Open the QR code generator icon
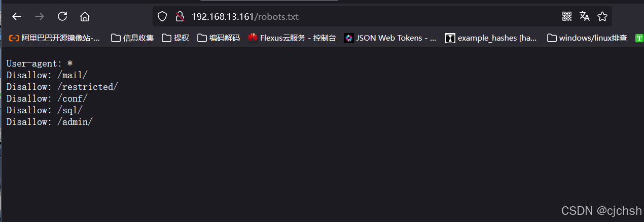Image resolution: width=644 pixels, height=222 pixels. click(567, 16)
